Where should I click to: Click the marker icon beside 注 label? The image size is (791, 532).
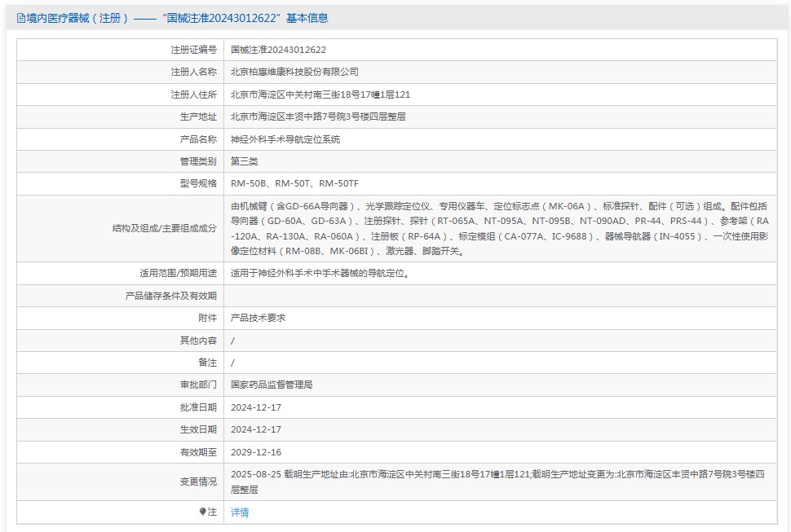coord(203,512)
